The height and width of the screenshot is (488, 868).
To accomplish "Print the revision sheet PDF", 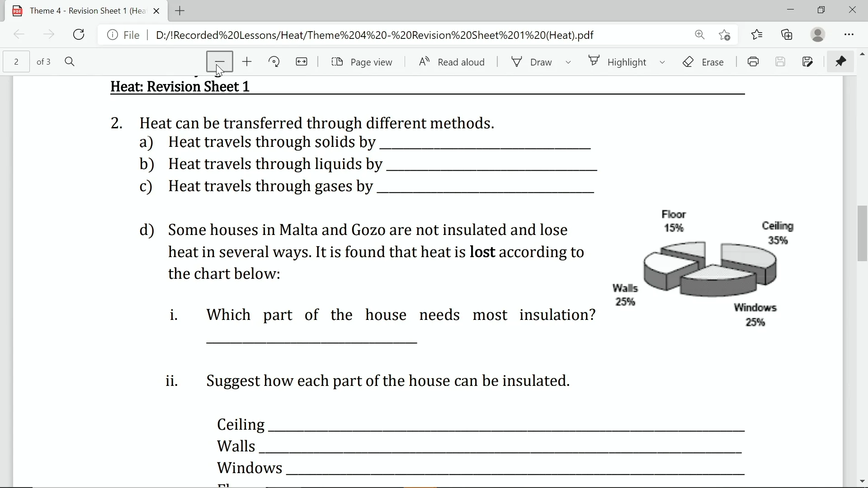I will [753, 62].
